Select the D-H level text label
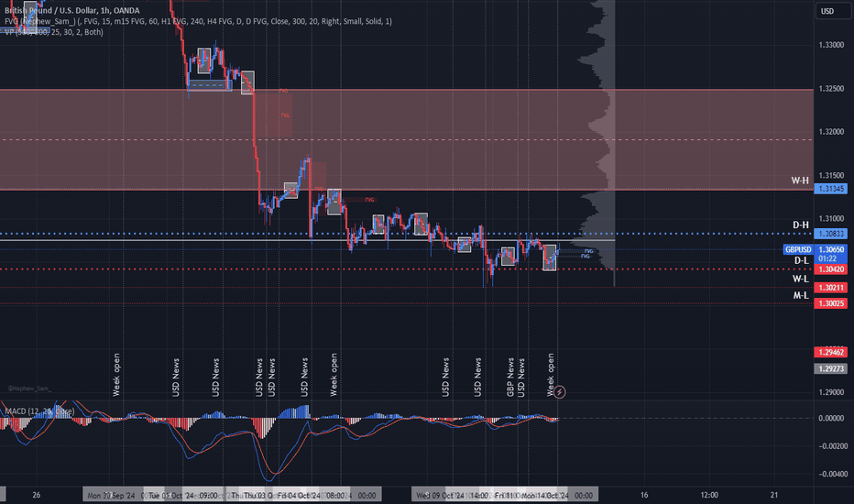Screen dimensions: 854x504 tap(801, 225)
